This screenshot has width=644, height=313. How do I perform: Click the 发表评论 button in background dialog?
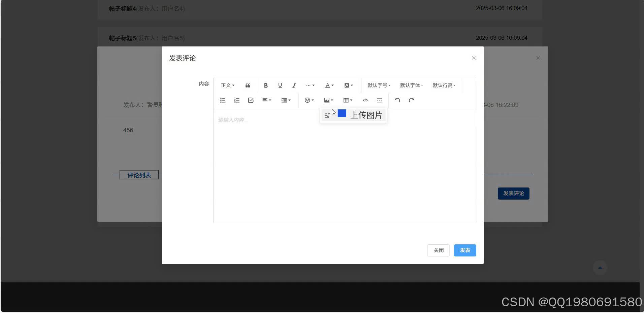point(513,194)
